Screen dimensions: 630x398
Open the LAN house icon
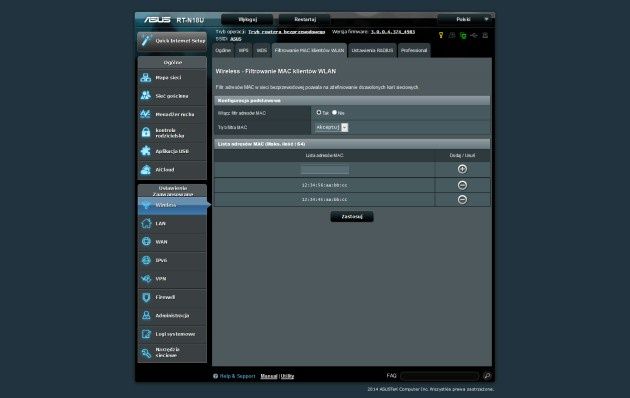coord(146,223)
